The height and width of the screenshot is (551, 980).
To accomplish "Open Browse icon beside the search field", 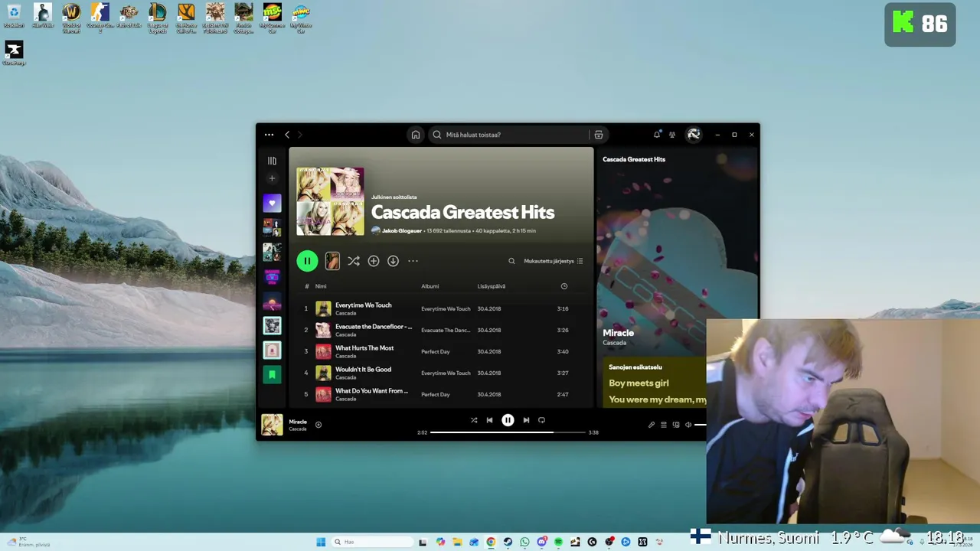I will [x=599, y=135].
